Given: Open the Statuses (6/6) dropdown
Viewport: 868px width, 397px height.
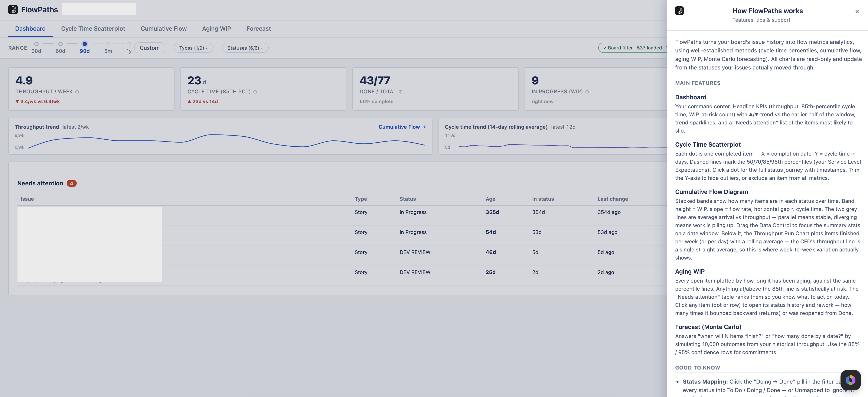Looking at the screenshot, I should [x=245, y=48].
